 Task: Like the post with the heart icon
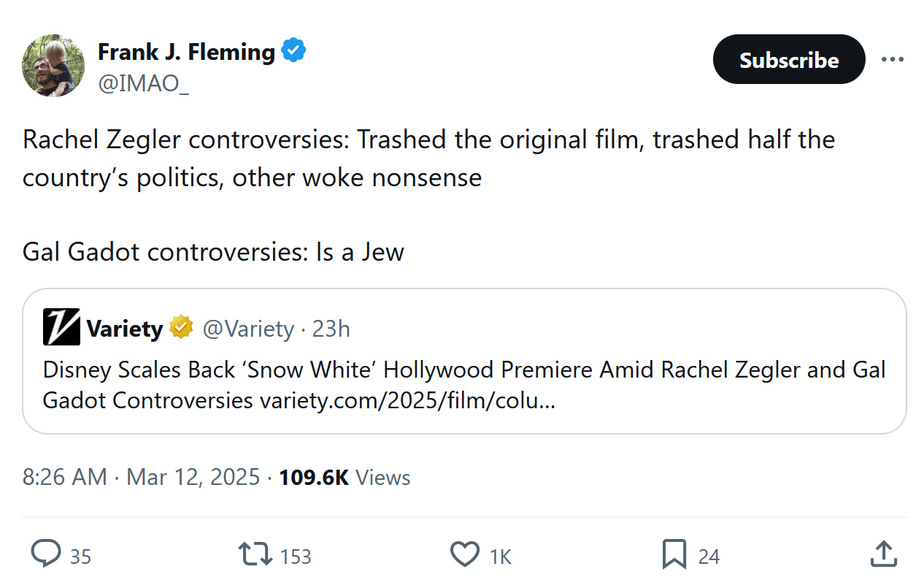pos(465,554)
